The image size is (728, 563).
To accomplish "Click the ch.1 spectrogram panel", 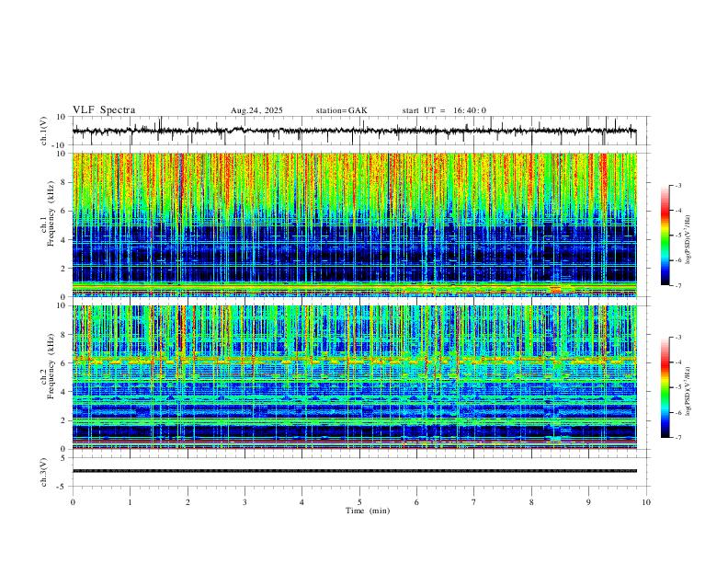I will click(354, 224).
